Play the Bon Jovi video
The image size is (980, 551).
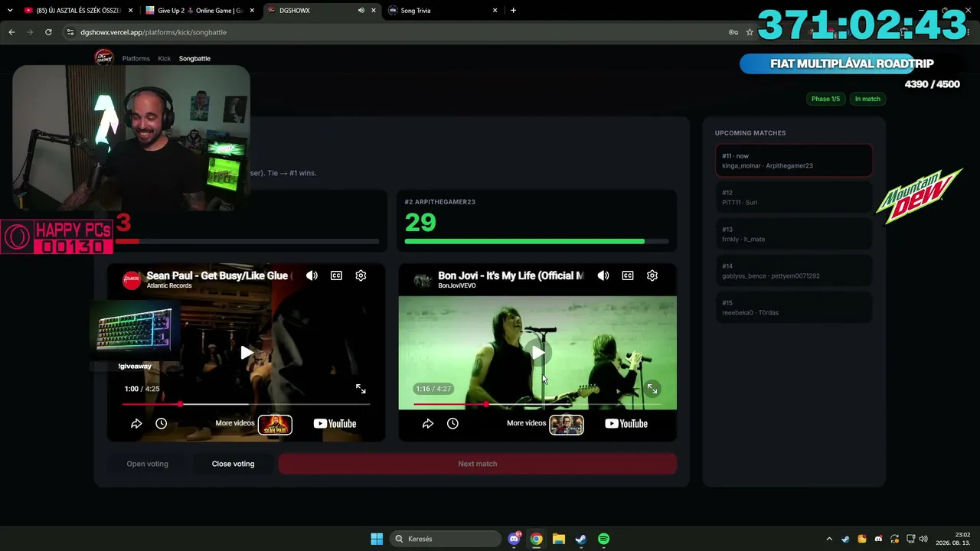(537, 353)
